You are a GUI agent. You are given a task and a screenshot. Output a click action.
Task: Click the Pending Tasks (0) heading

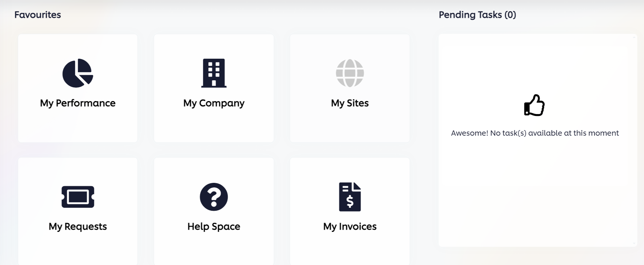point(477,15)
